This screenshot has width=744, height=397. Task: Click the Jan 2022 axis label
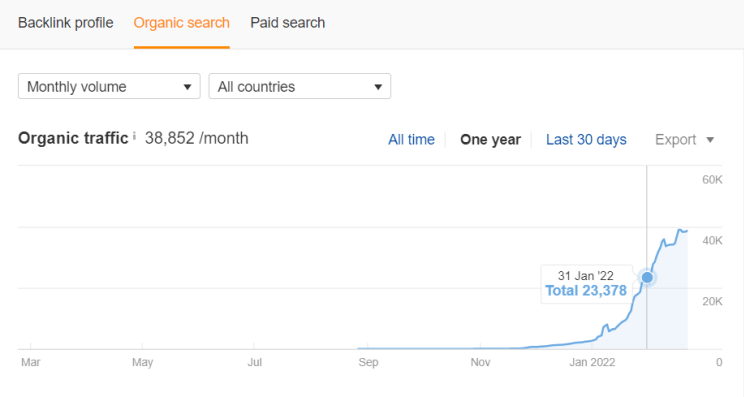coord(592,362)
